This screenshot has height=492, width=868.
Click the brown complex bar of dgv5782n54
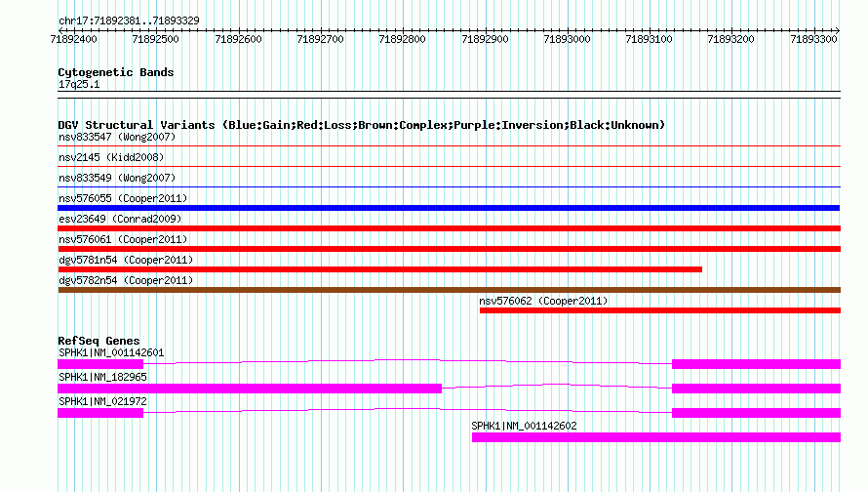tap(449, 290)
